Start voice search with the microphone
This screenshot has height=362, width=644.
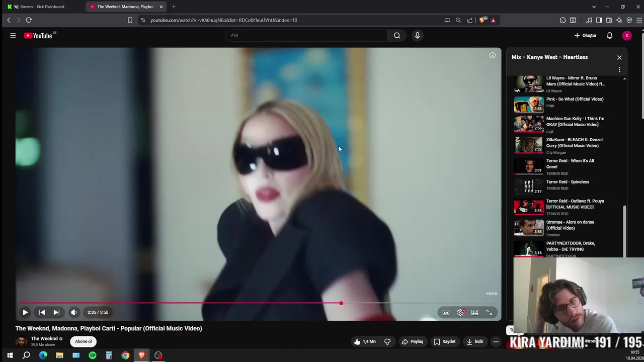click(x=417, y=35)
